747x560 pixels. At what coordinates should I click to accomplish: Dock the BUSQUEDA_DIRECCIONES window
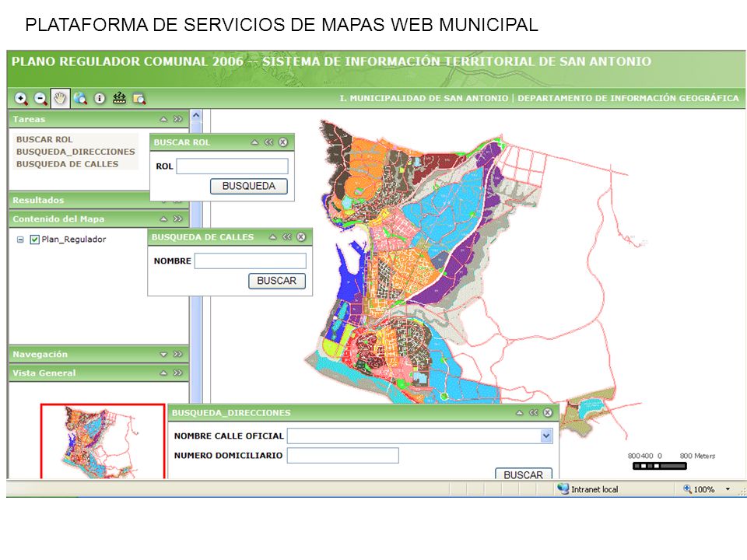coord(534,412)
